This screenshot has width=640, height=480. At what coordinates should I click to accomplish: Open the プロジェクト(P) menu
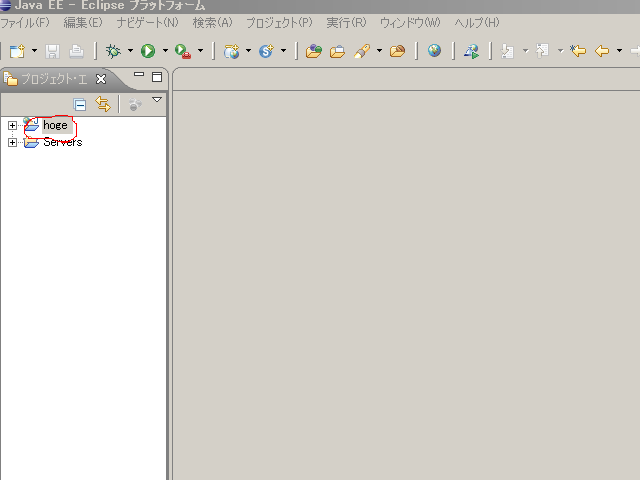279,22
